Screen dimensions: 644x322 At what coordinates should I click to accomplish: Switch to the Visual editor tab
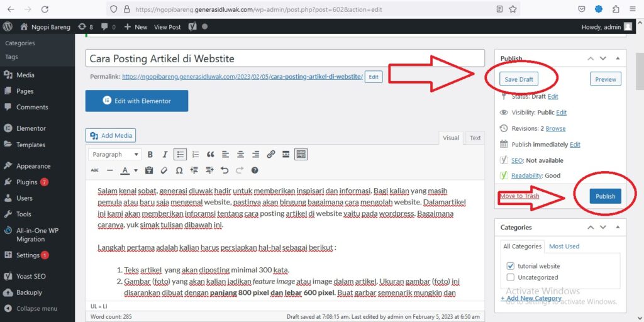(x=451, y=138)
